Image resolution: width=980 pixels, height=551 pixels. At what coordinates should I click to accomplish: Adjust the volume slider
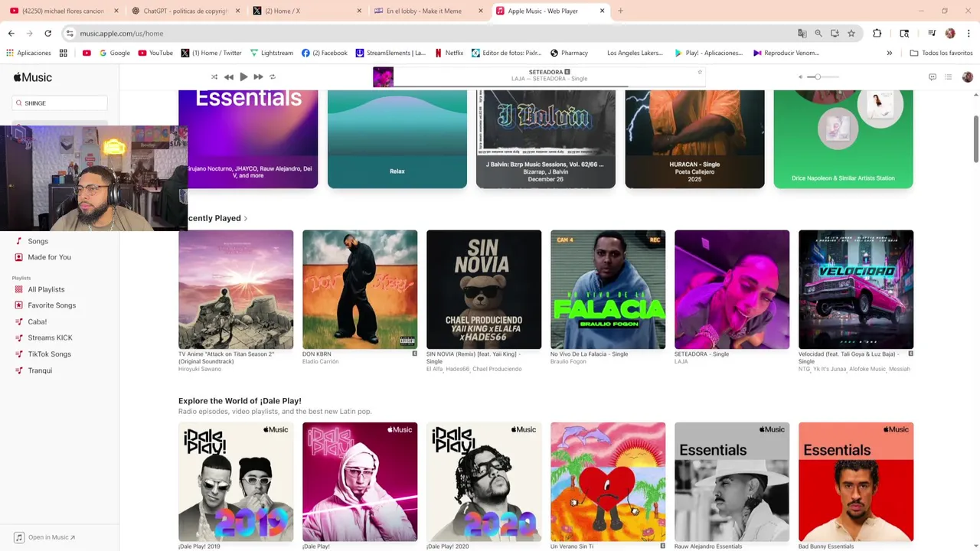[824, 77]
